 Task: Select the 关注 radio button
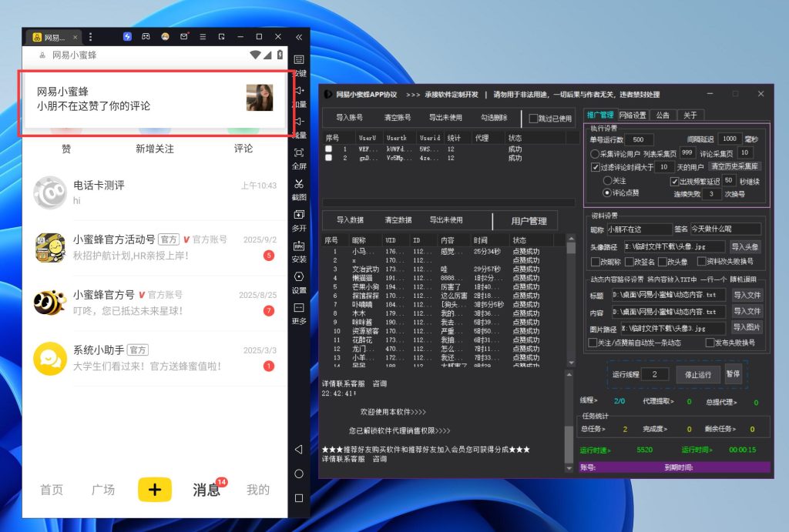606,181
